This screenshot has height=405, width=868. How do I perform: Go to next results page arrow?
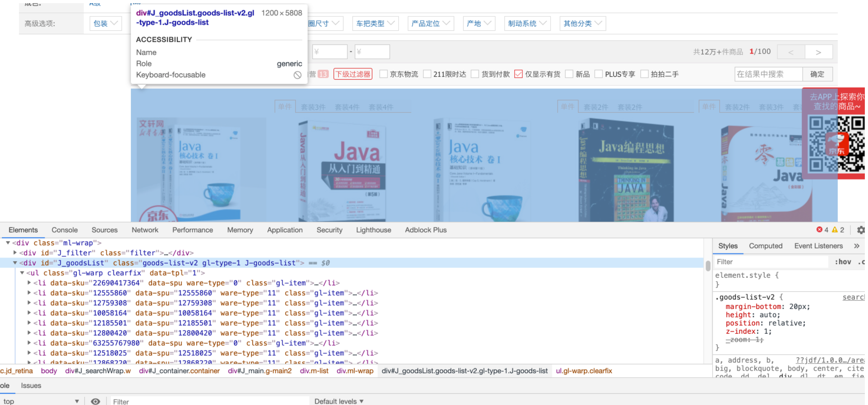(x=818, y=52)
